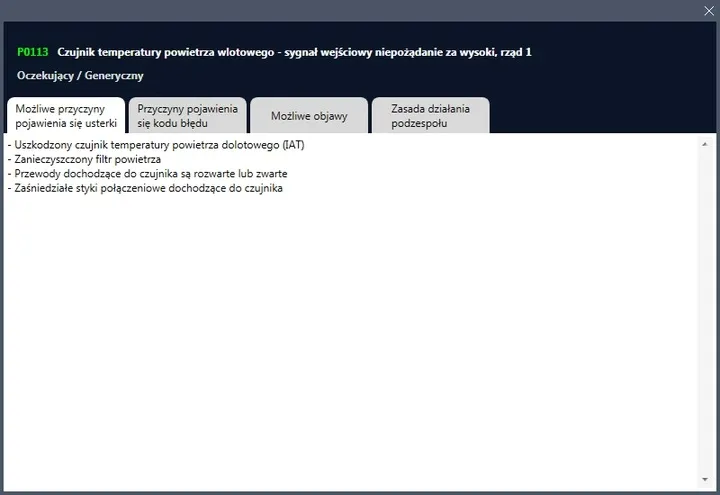Click 'rząd 1' at the title's end
The image size is (720, 495).
point(514,52)
